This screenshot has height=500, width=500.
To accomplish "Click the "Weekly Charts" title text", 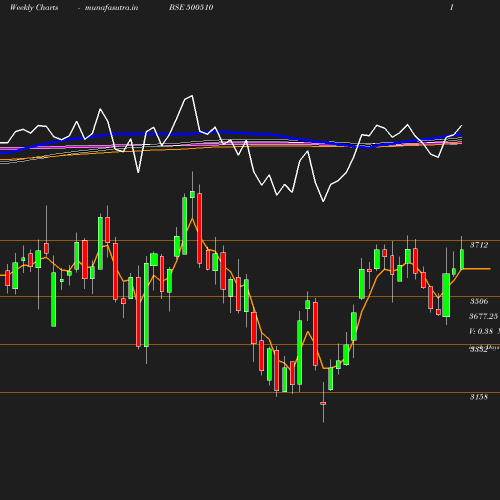I will click(34, 8).
